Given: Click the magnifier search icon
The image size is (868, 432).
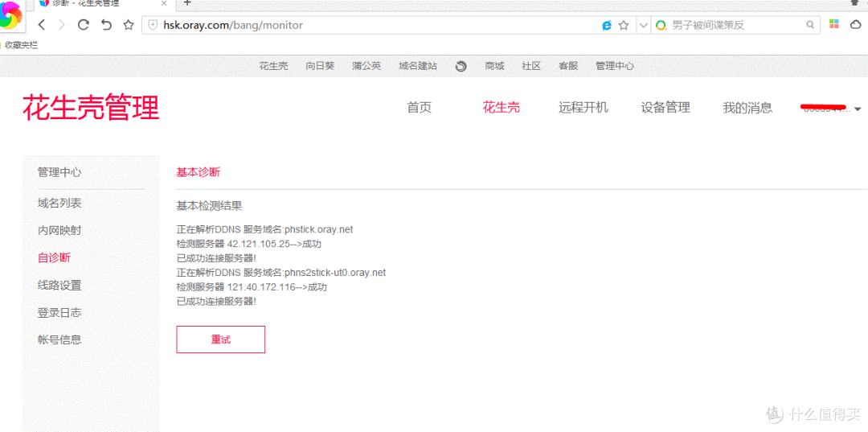Looking at the screenshot, I should tap(810, 25).
